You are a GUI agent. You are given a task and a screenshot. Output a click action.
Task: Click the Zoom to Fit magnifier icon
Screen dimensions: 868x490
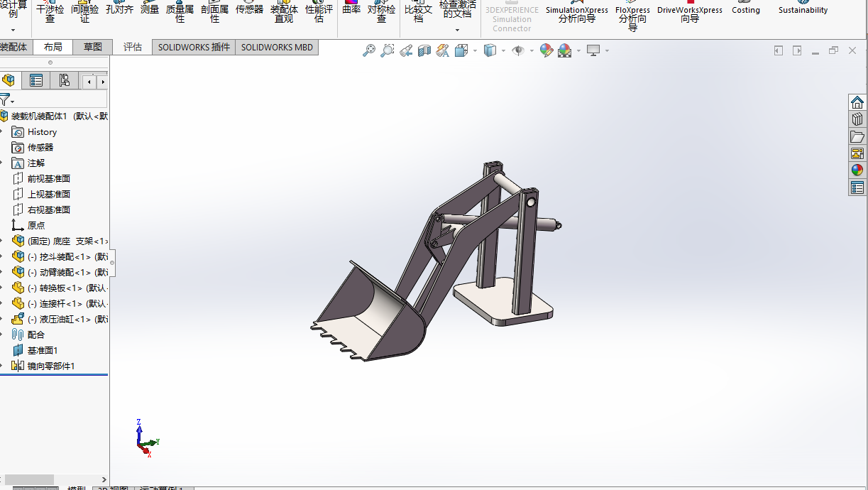tap(368, 50)
